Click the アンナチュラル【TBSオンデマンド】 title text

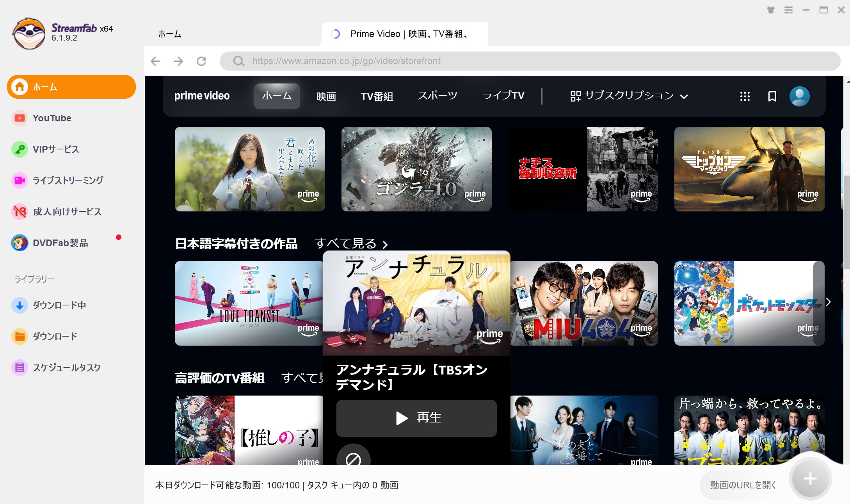coord(412,377)
